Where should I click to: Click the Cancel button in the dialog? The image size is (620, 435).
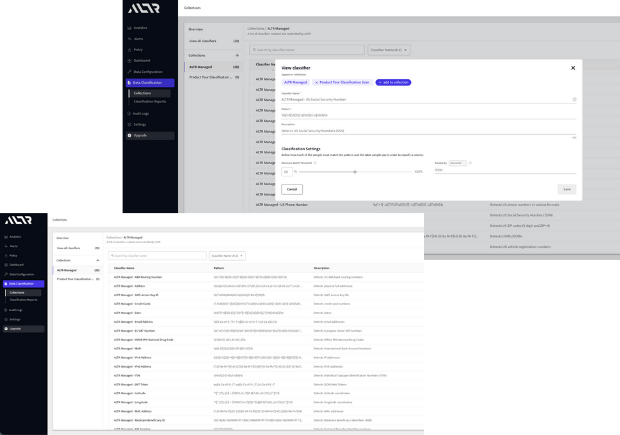coord(292,188)
